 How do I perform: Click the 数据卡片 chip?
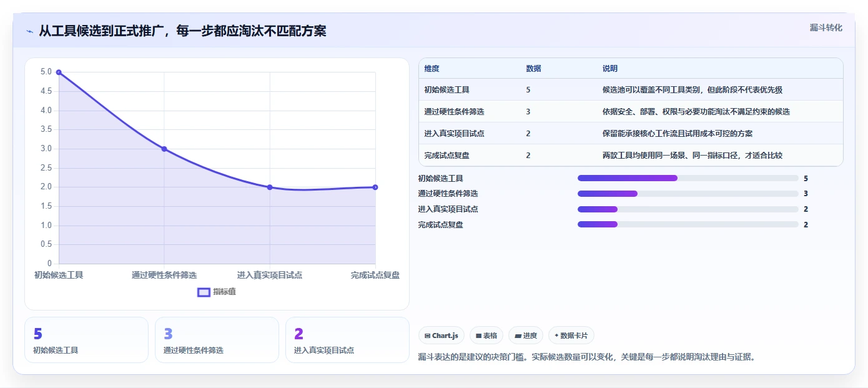pyautogui.click(x=571, y=336)
